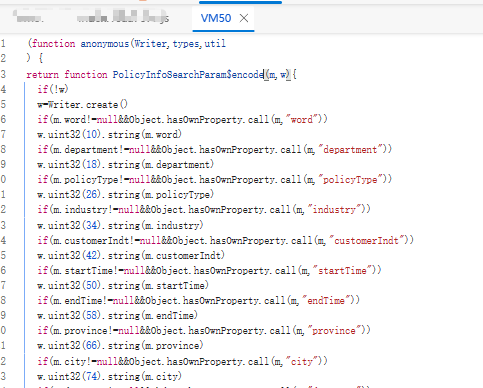This screenshot has width=483, height=388.
Task: Click w.uint32(26).string(m.policyType) line
Action: point(125,194)
